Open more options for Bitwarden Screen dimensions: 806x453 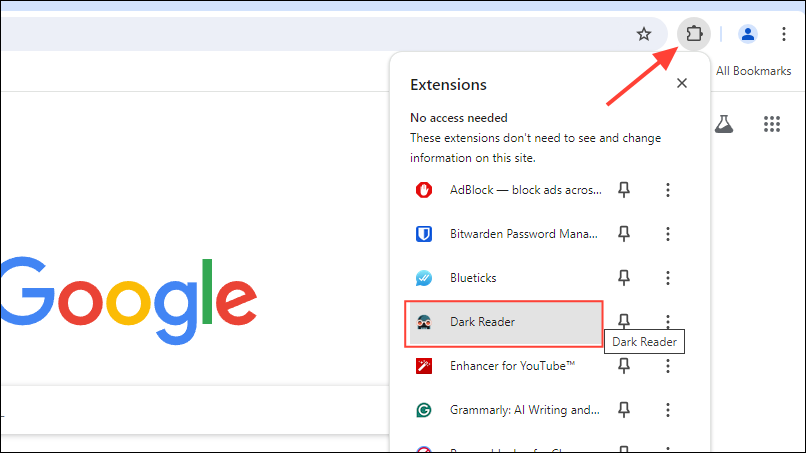coord(668,234)
